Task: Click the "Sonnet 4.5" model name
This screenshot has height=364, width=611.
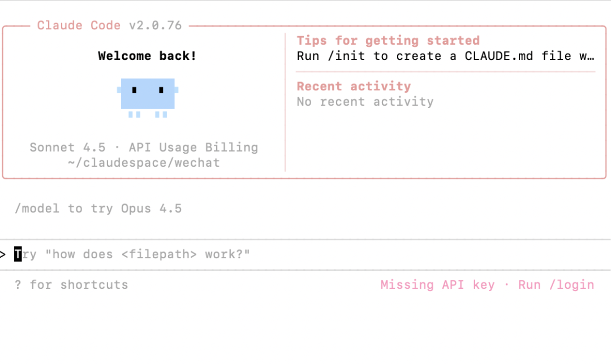Action: [x=67, y=148]
